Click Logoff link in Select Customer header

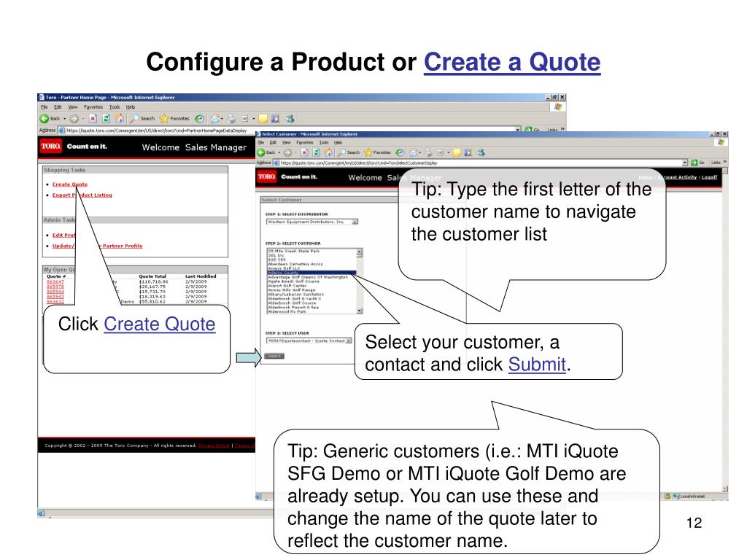point(709,177)
